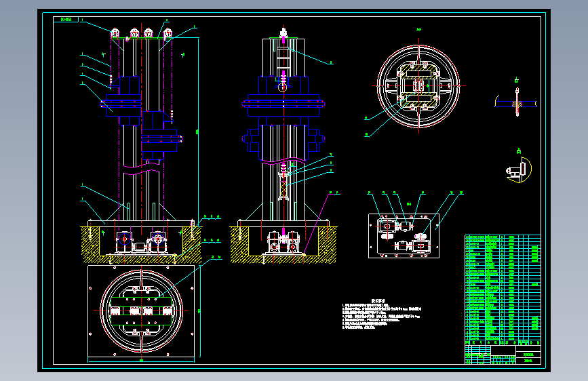Select the bolt detail view with red pin
The height and width of the screenshot is (381, 588).
click(516, 102)
